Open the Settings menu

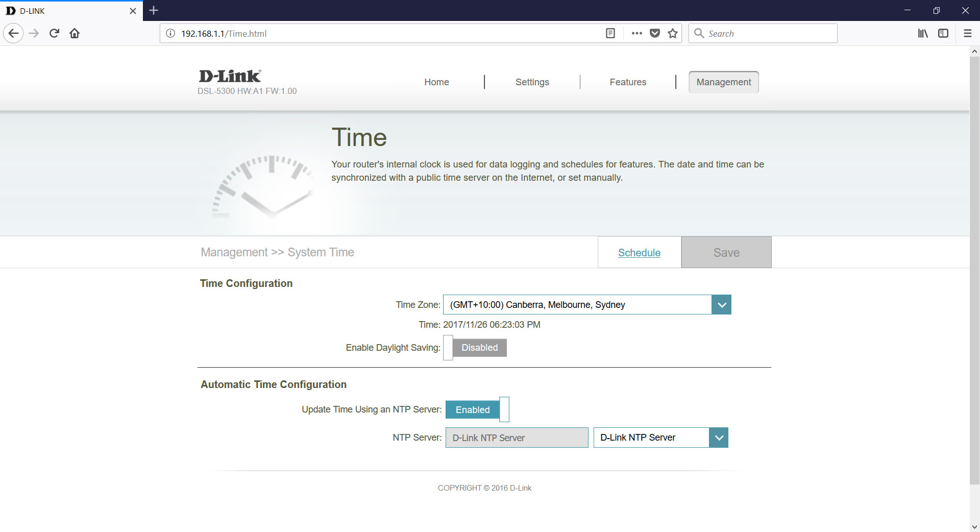532,82
